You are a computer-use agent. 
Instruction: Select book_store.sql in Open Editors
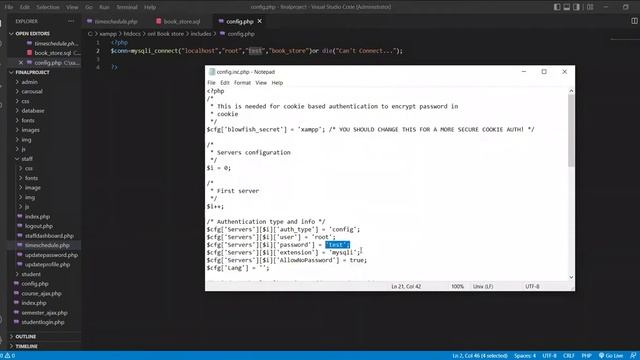pos(53,53)
